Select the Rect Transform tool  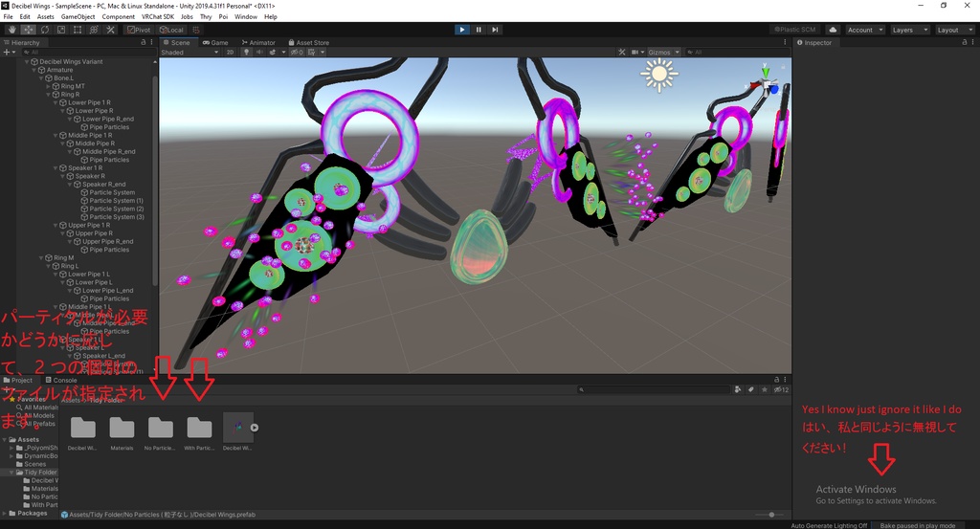click(x=78, y=30)
